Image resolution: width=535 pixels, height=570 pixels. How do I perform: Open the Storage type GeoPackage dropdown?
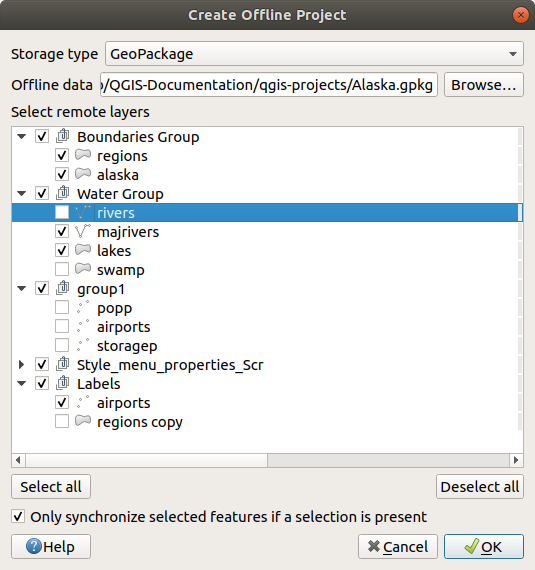(x=314, y=54)
